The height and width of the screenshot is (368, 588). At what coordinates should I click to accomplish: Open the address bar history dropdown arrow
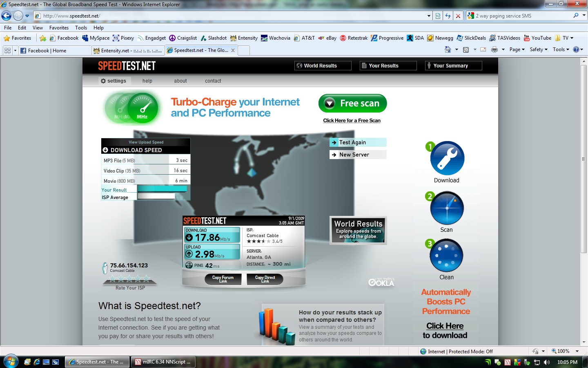[x=429, y=16]
